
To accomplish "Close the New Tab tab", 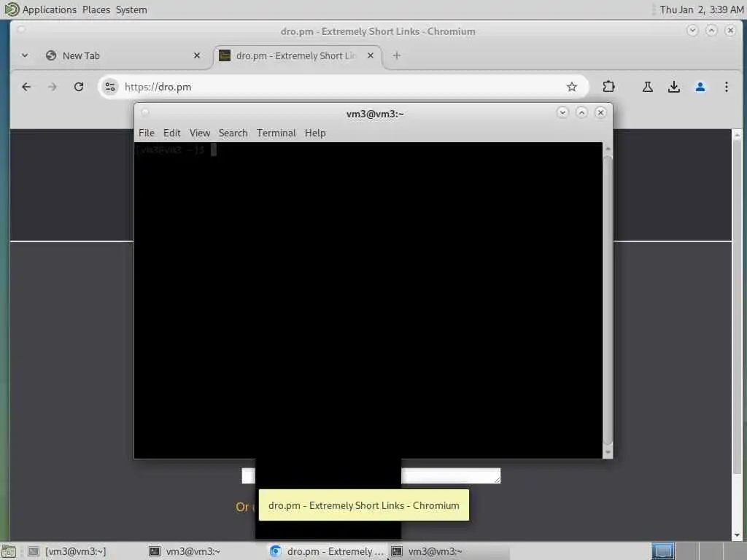I will pos(197,55).
